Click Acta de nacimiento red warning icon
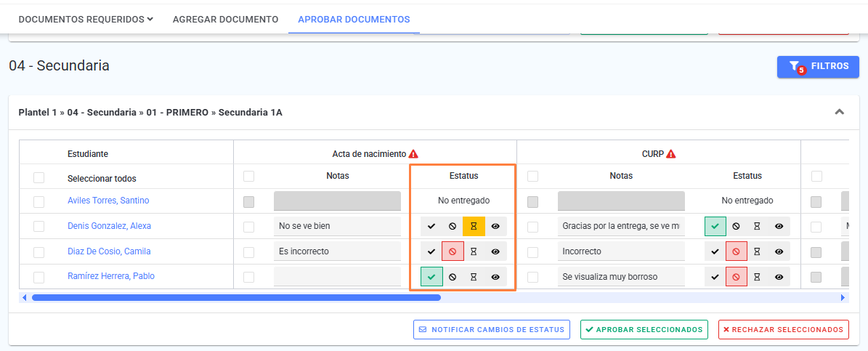 (413, 154)
